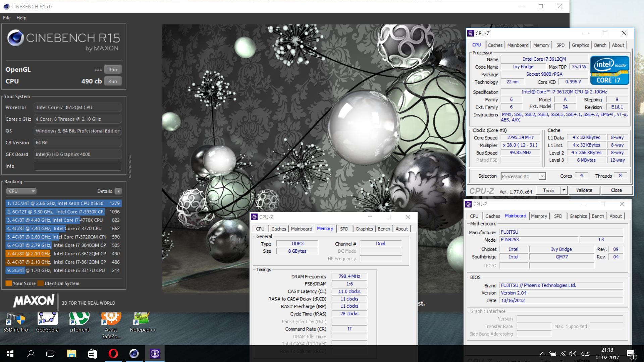
Task: Click the taskbar clock showing 21:18
Action: tap(607, 354)
